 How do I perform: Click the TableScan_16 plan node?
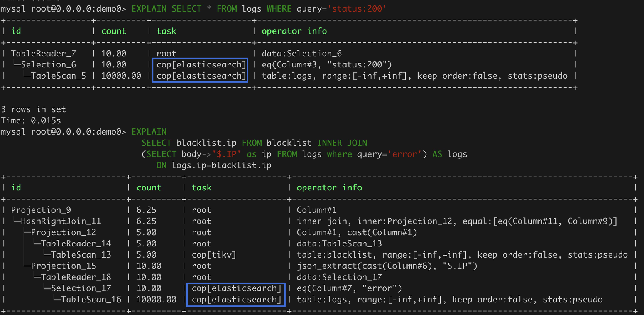[x=91, y=300]
